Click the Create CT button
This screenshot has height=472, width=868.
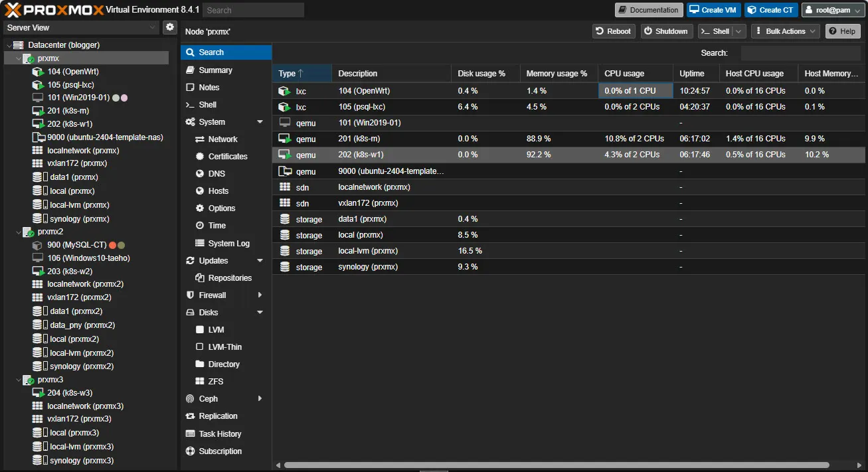pyautogui.click(x=771, y=10)
